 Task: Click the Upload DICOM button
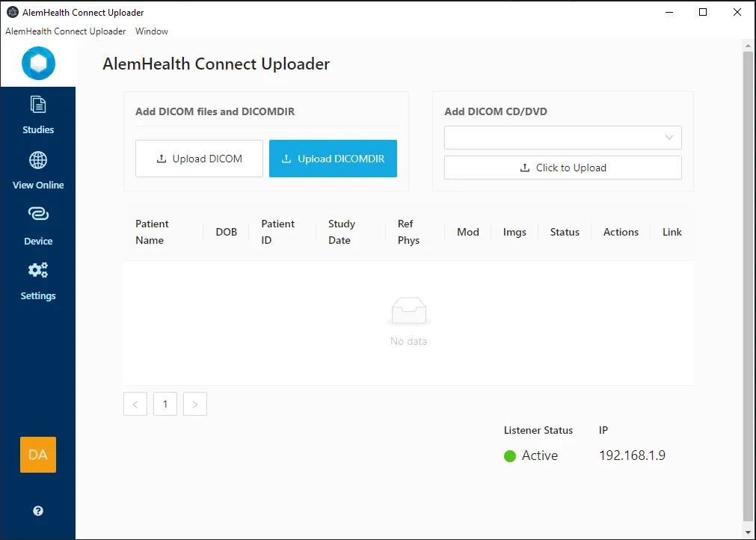tap(199, 159)
